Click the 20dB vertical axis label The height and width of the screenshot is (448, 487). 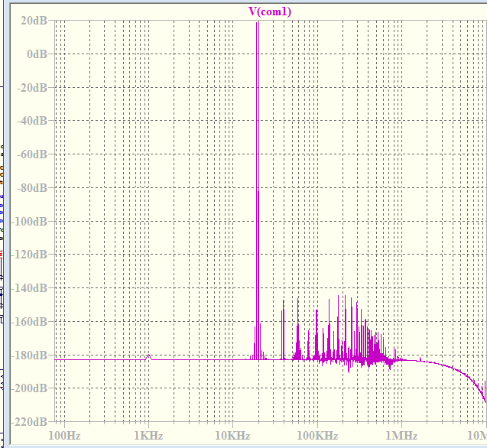pyautogui.click(x=34, y=21)
